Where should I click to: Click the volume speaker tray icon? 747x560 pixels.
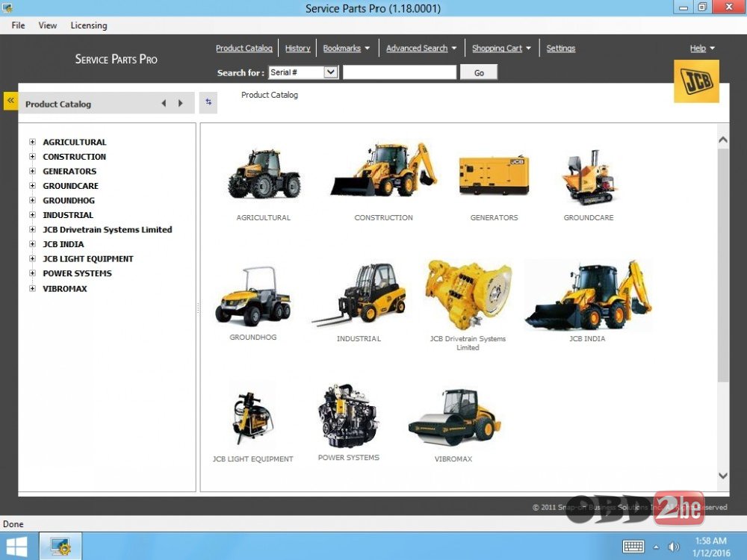coord(674,547)
